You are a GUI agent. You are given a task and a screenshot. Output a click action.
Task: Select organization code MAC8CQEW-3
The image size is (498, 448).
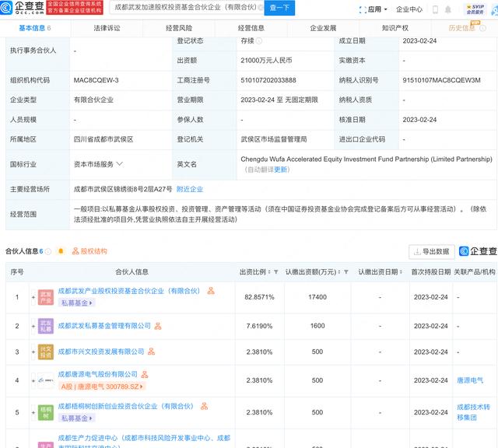(x=96, y=80)
